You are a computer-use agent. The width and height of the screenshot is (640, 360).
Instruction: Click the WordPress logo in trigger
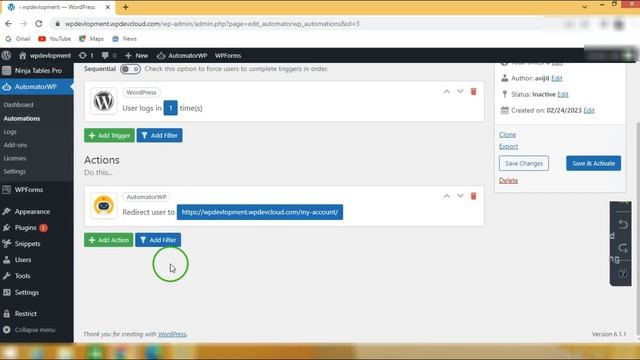104,101
